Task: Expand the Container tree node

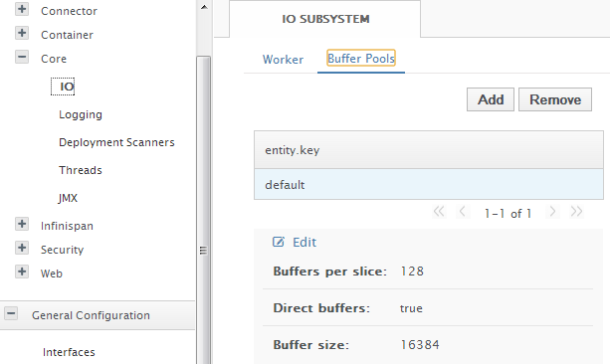Action: [22, 33]
